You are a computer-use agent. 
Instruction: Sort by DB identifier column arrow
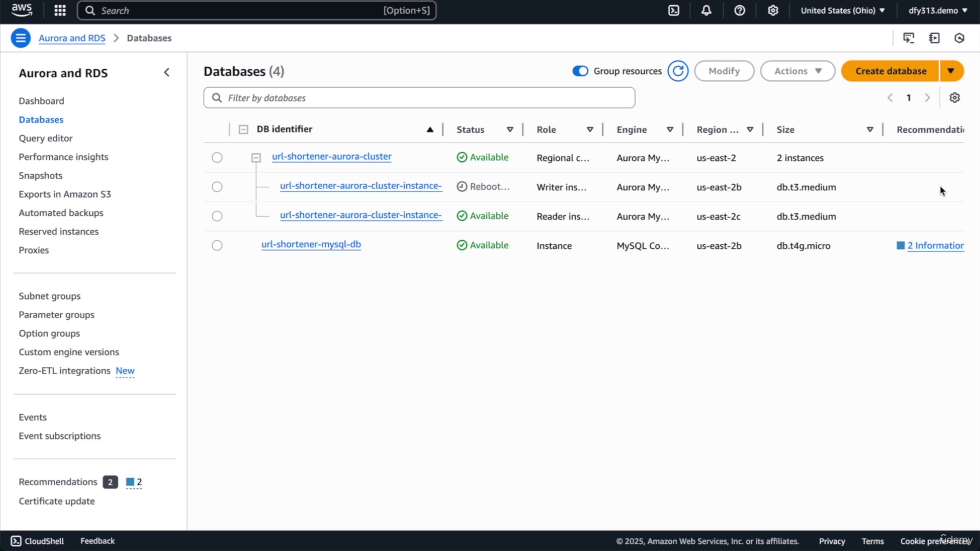pyautogui.click(x=430, y=130)
